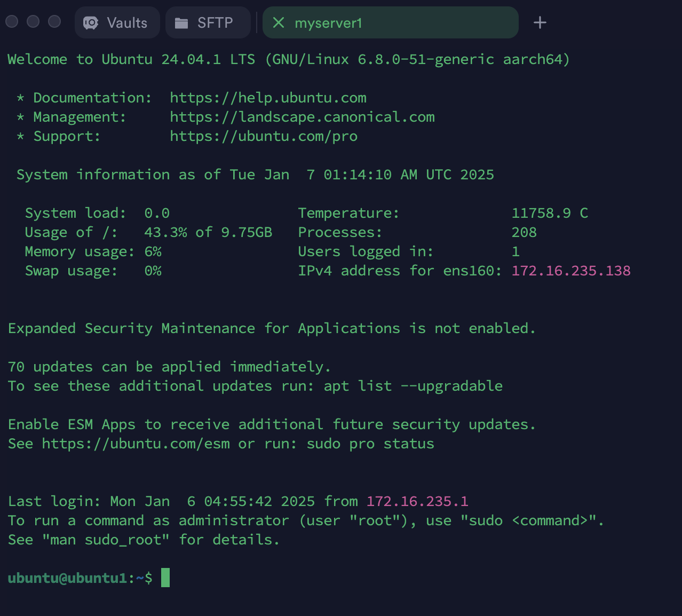Click the 'Memory usage:' label
This screenshot has width=682, height=616.
[80, 251]
